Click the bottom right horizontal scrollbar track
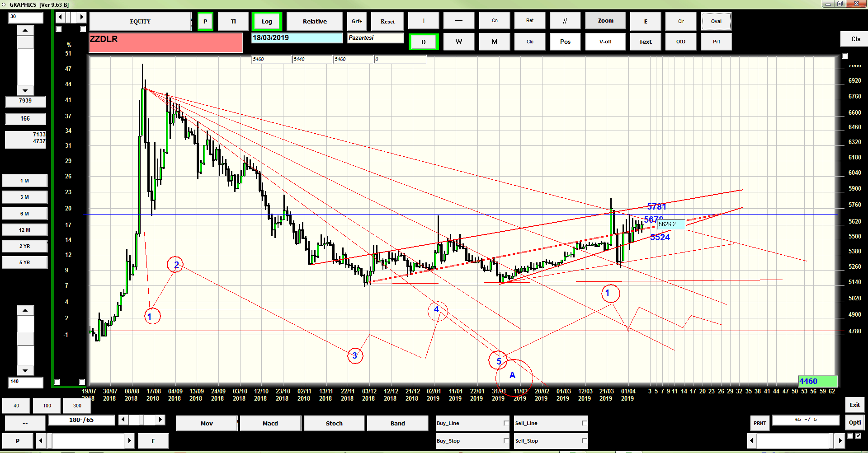This screenshot has height=453, width=868. coord(795,440)
